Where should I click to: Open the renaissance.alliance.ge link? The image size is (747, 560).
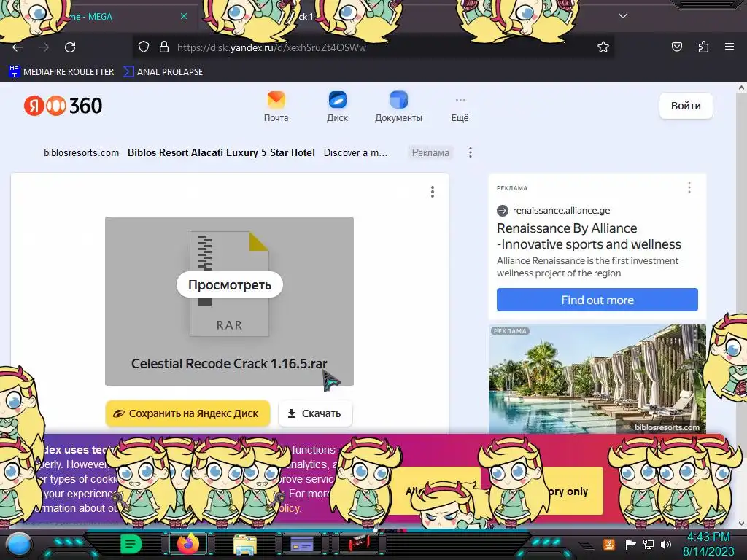[561, 211]
